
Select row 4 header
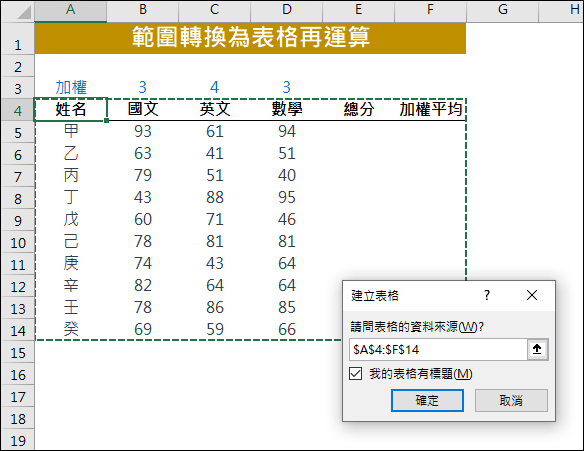point(18,110)
